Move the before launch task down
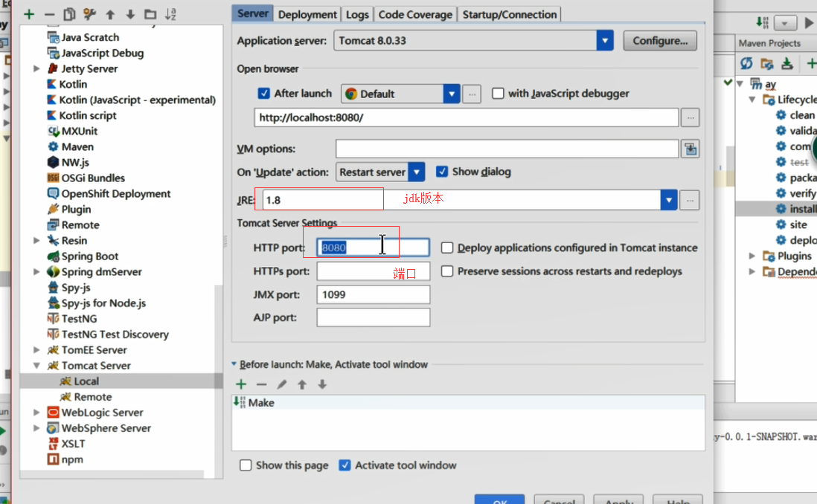This screenshot has width=817, height=504. (322, 384)
